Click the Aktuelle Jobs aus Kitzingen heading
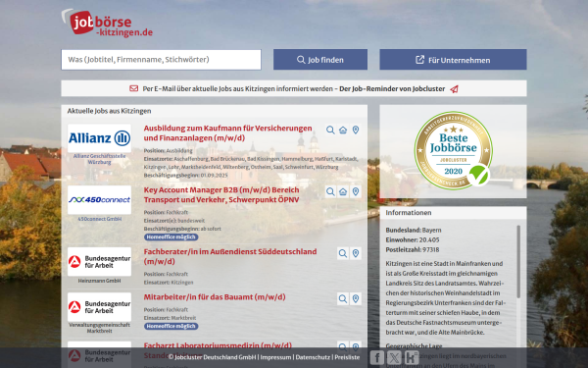The width and height of the screenshot is (588, 368). click(109, 111)
